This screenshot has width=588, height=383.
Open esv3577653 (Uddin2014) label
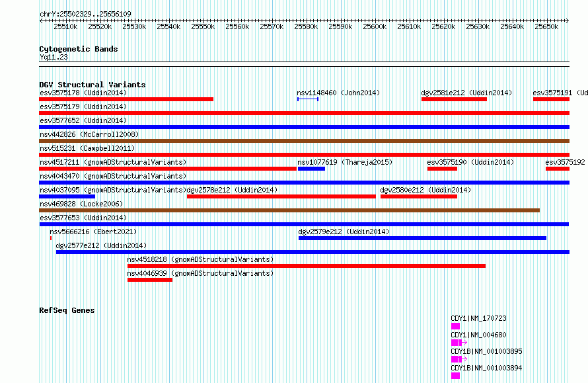point(83,218)
